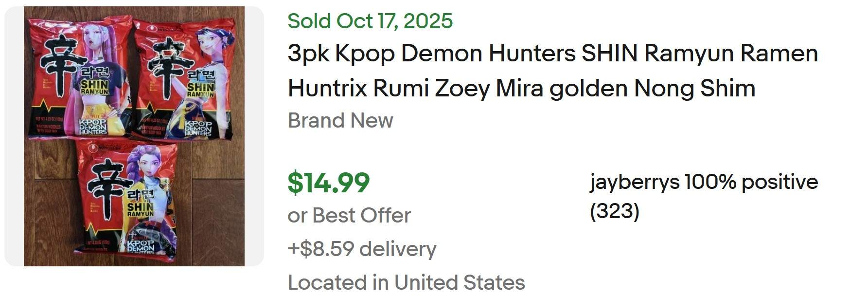The width and height of the screenshot is (868, 297).
Task: Click the (323) feedback count
Action: point(614,211)
